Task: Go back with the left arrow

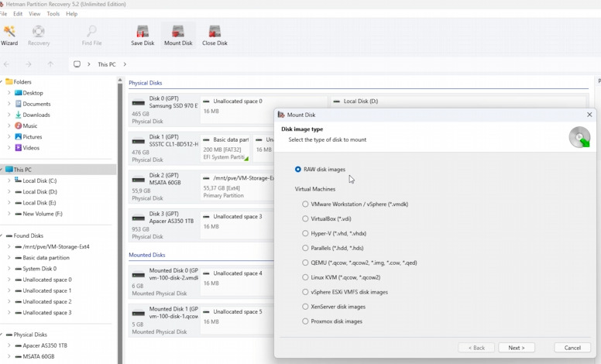Action: point(6,64)
